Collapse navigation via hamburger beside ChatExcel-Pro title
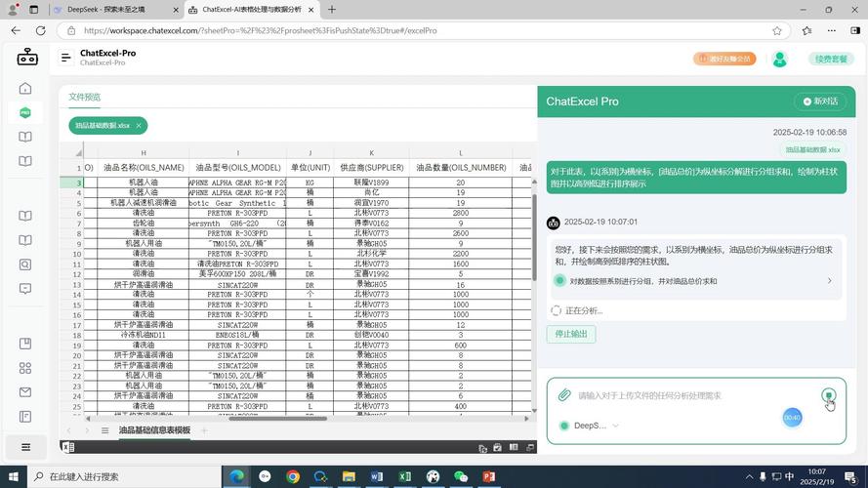Image resolution: width=868 pixels, height=488 pixels. point(65,58)
